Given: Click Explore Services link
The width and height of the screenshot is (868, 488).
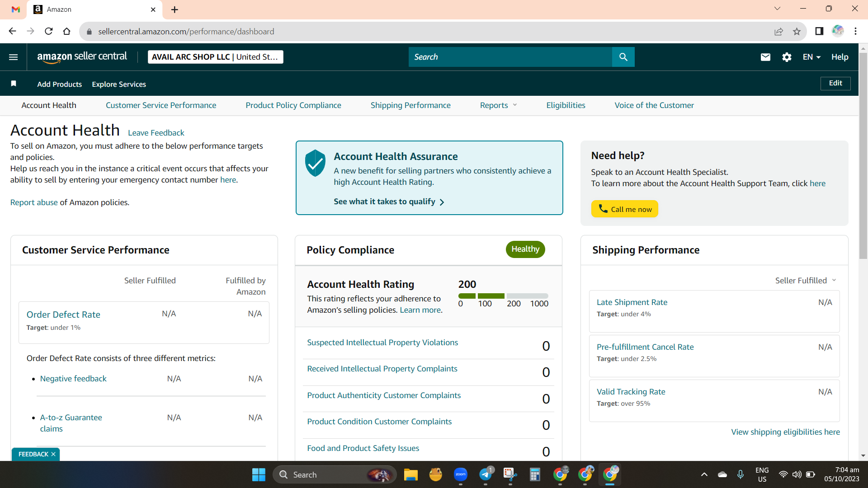Looking at the screenshot, I should (119, 84).
